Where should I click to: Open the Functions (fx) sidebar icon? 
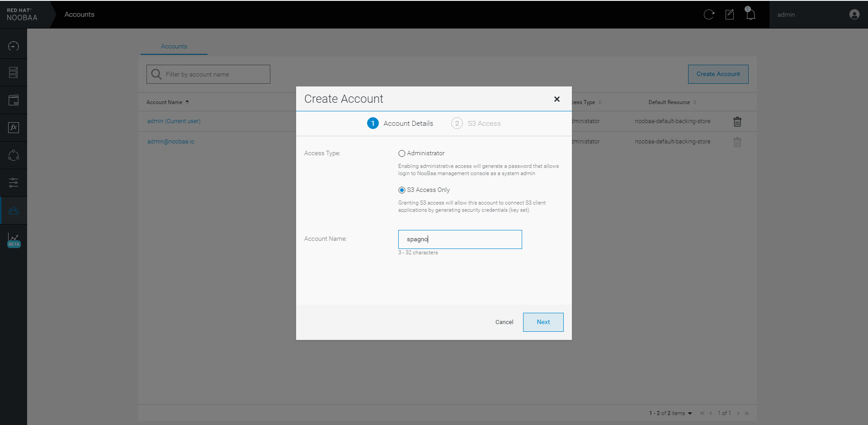(x=14, y=128)
